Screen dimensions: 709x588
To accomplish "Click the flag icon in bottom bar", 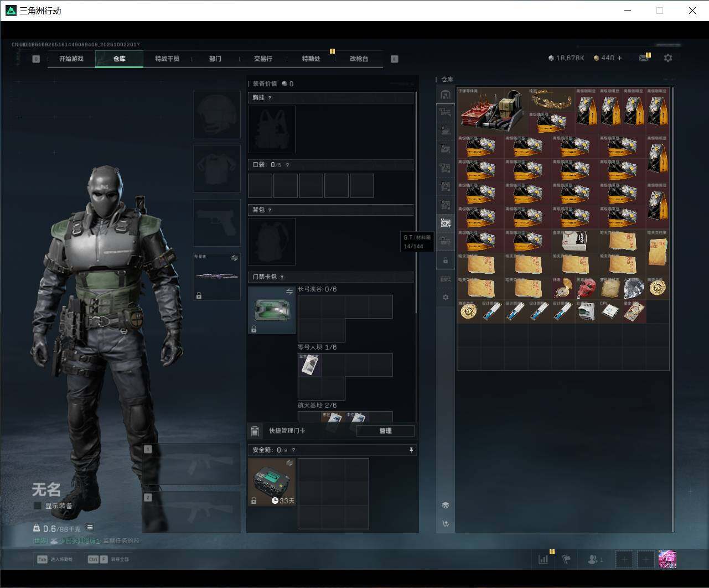I will (566, 559).
